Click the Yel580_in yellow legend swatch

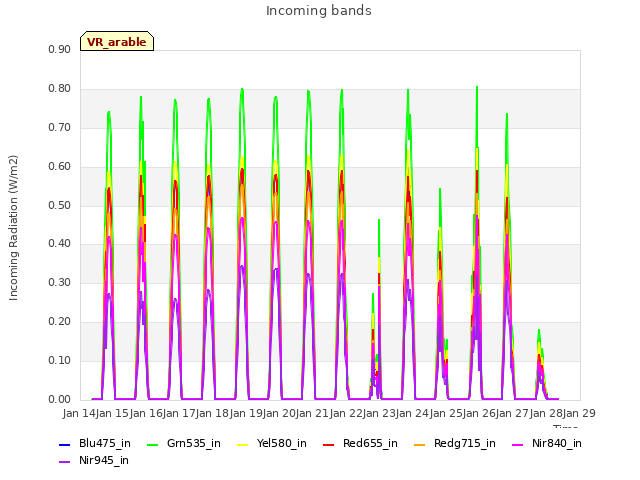(242, 444)
